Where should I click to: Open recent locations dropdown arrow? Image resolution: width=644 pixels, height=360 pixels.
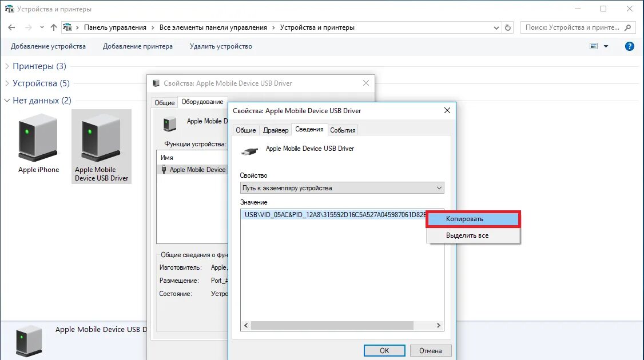coord(42,27)
